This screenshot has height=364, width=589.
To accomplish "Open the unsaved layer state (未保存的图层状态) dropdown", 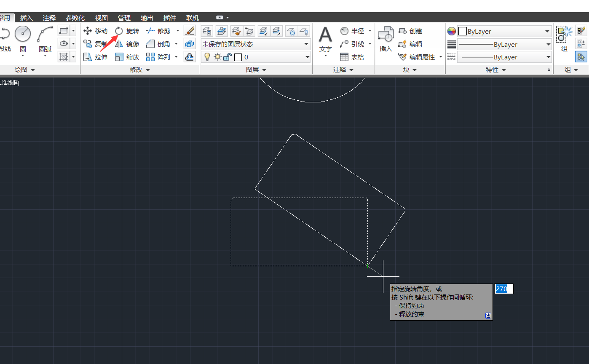I will pos(256,44).
